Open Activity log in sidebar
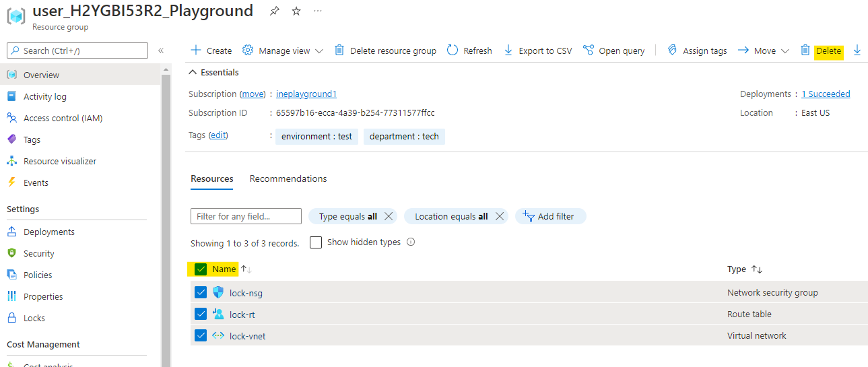This screenshot has height=367, width=868. pos(44,96)
